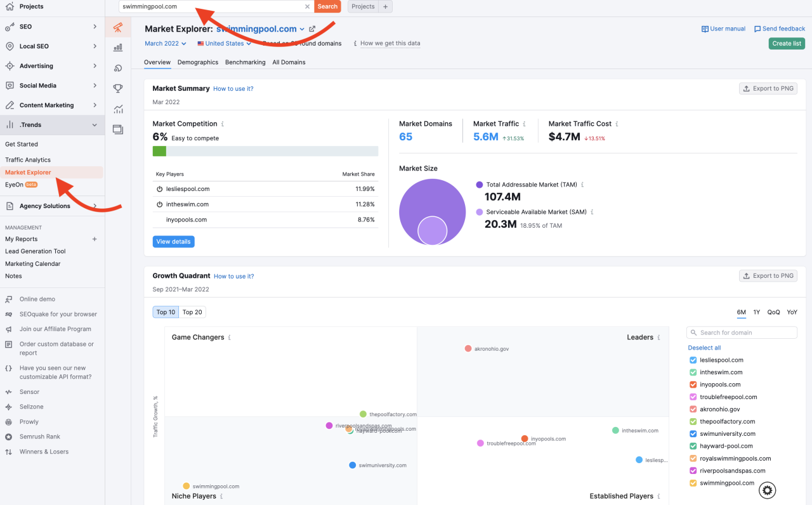Uncheck royalswimmingpools.com checkbox
Viewport: 812px width, 505px height.
(x=693, y=459)
